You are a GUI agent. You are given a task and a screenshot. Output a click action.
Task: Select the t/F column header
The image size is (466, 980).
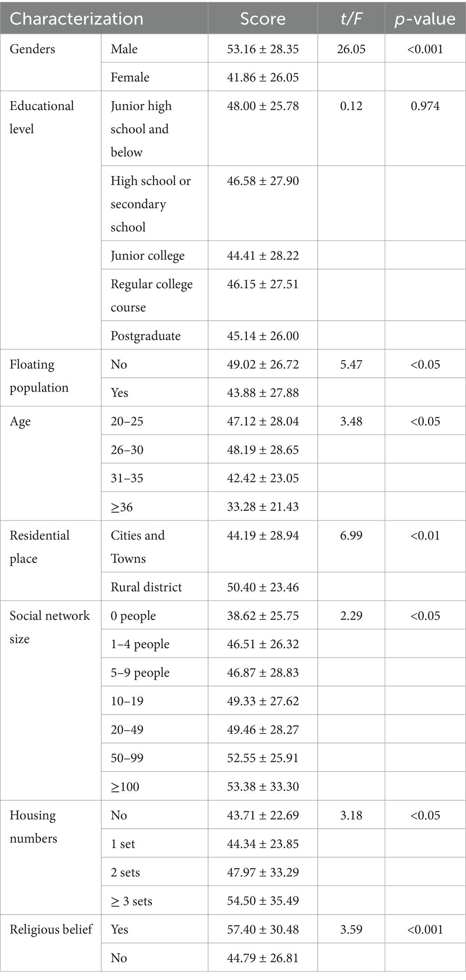pyautogui.click(x=351, y=19)
